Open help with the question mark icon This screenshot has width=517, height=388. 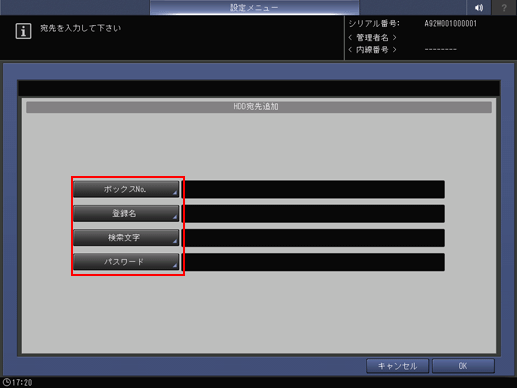(504, 7)
